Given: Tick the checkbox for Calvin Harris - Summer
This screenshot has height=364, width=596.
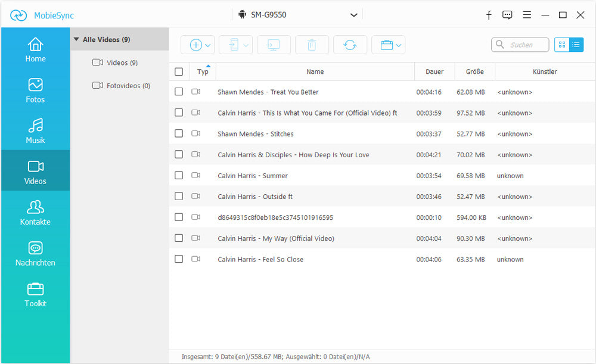Looking at the screenshot, I should coord(179,176).
